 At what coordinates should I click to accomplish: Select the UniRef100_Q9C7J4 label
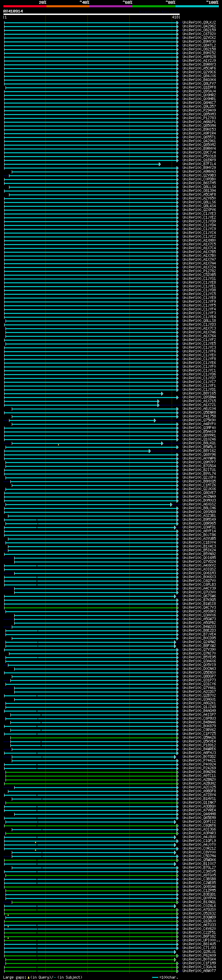(199, 153)
